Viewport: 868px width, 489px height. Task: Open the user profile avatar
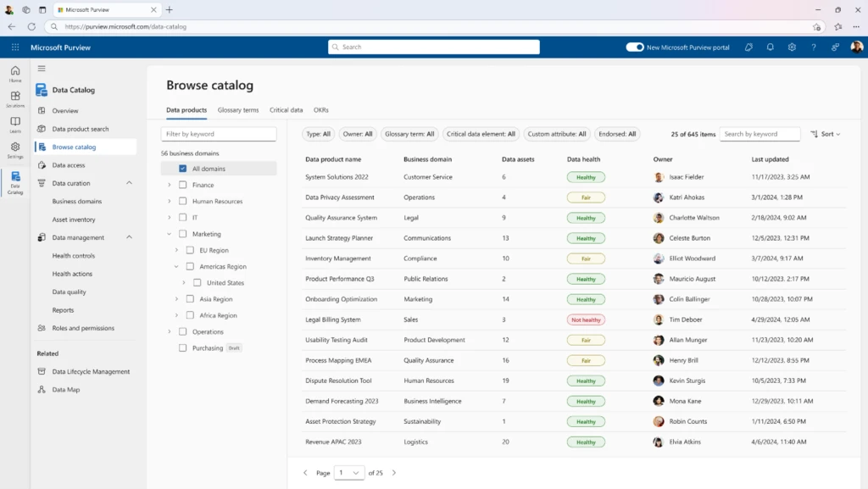tap(857, 47)
